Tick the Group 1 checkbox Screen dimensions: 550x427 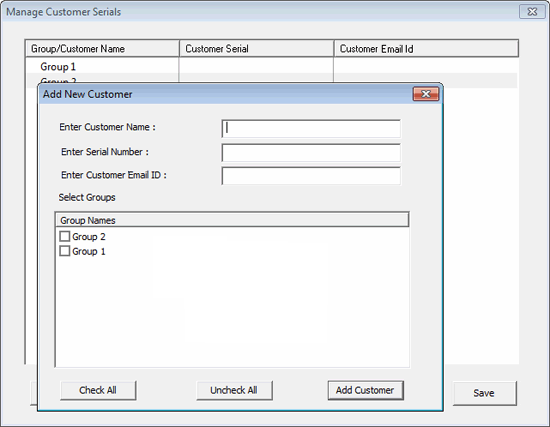tap(65, 251)
